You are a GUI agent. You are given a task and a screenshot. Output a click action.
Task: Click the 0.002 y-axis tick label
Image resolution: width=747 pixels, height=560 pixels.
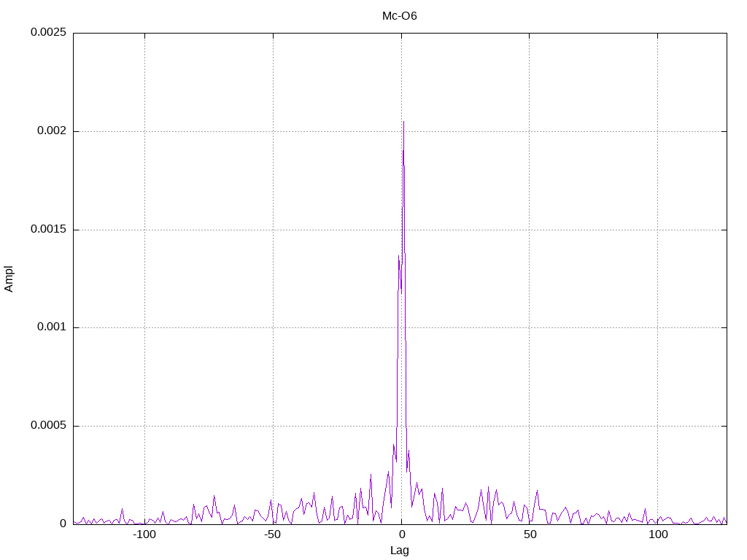tap(52, 131)
